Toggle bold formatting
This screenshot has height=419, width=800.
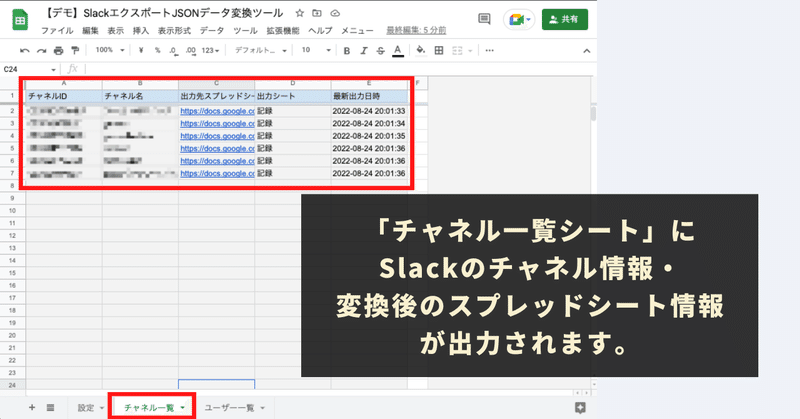347,51
